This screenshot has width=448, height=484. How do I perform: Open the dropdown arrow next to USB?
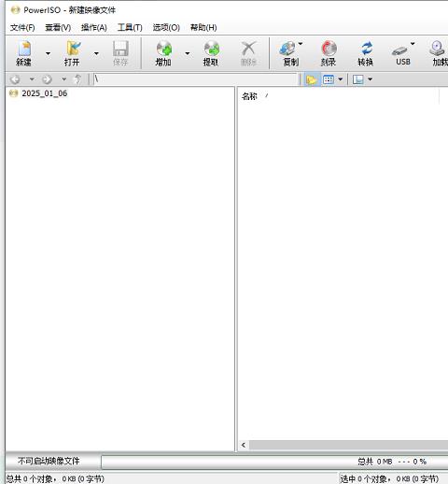pos(413,44)
